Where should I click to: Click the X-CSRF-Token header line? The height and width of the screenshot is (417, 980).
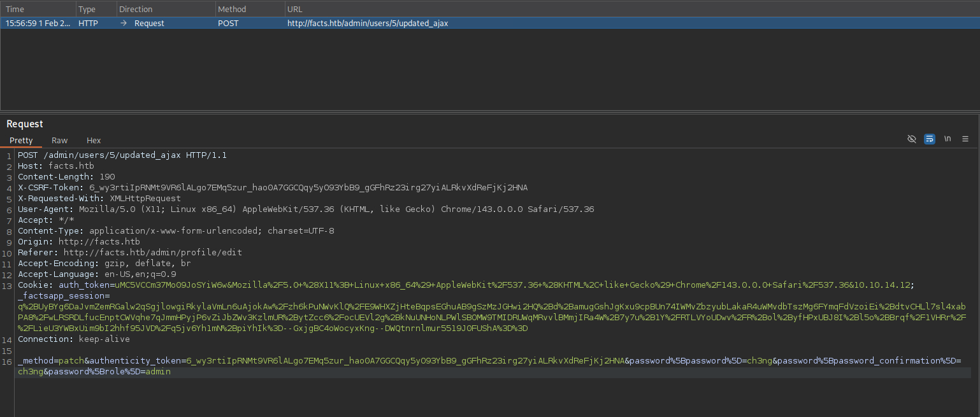click(273, 188)
